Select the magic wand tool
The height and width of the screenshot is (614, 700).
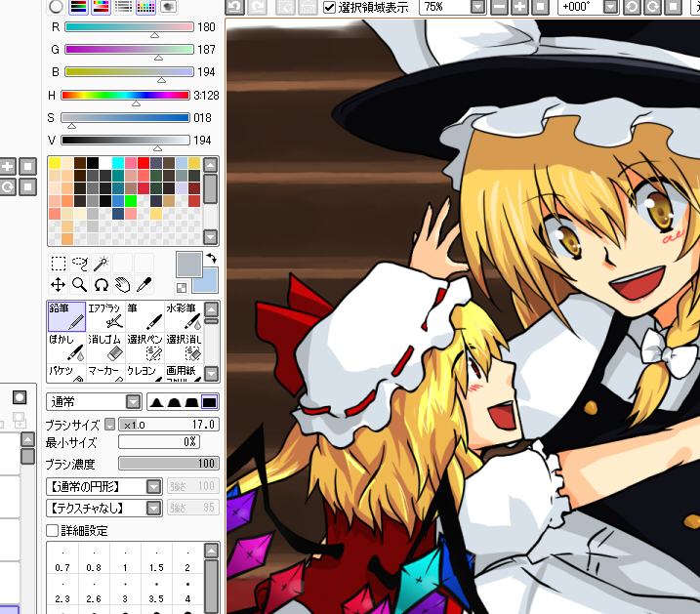pos(102,264)
